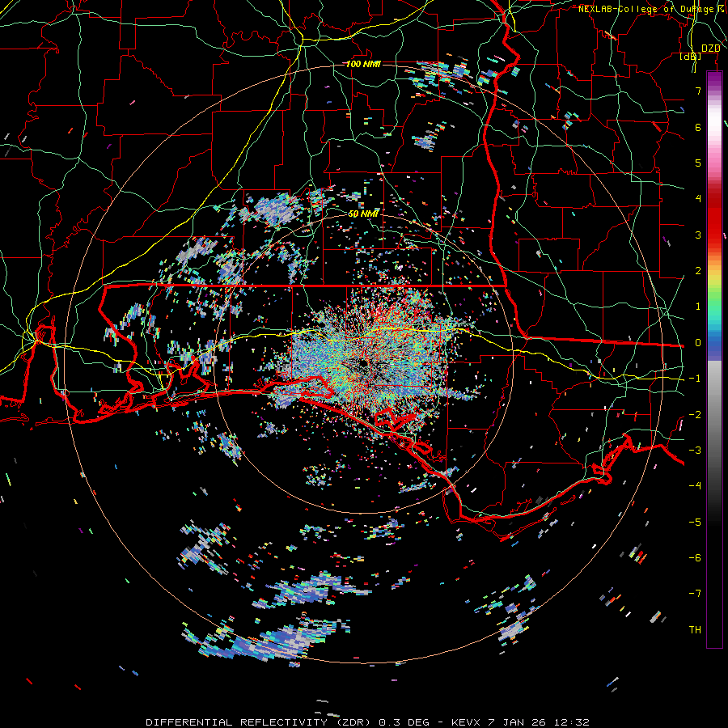This screenshot has height=728, width=728.
Task: Click the scale value "0"
Action: click(x=698, y=343)
